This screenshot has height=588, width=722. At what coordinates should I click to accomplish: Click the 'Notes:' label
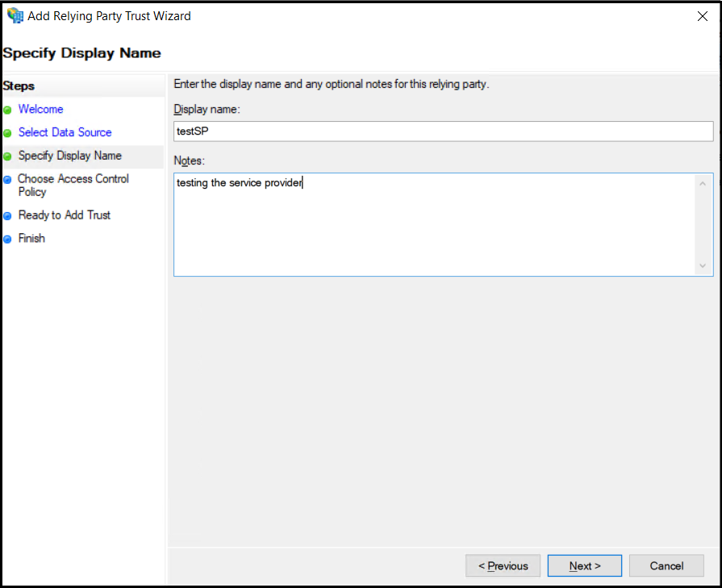point(189,161)
